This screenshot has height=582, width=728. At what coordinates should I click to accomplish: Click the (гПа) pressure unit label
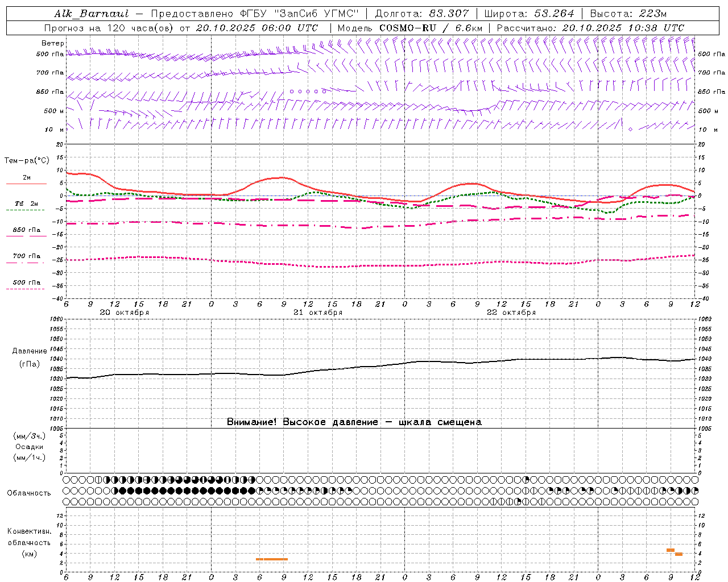[29, 364]
